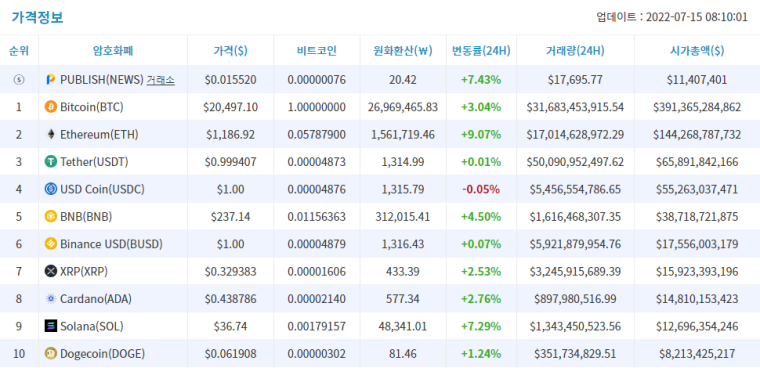
Task: Click the 순위 column header
Action: (19, 50)
